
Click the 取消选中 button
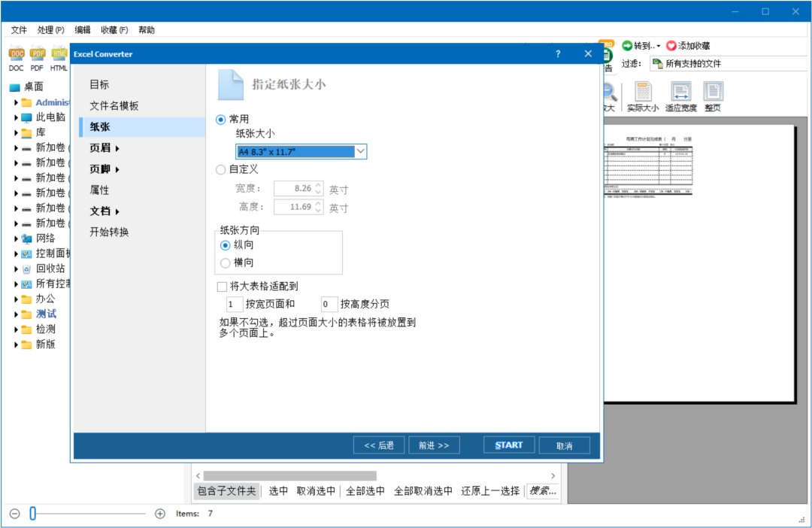tap(316, 490)
